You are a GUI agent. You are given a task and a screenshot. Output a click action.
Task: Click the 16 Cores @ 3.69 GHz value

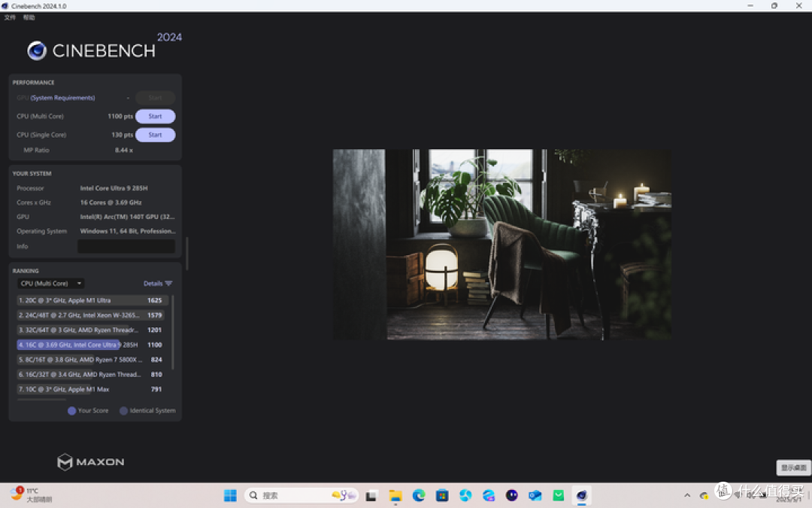(111, 202)
